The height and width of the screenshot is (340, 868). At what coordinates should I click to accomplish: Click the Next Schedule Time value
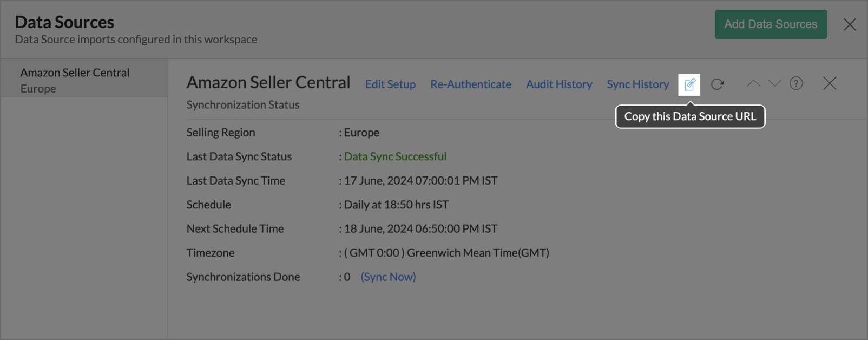click(420, 228)
